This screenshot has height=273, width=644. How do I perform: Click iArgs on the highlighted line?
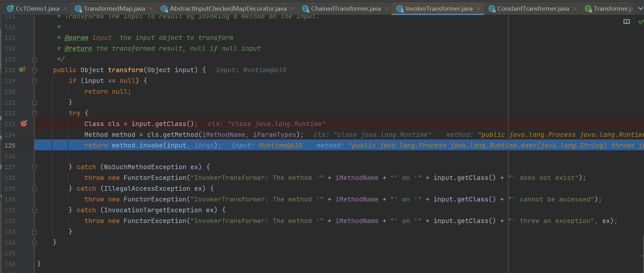tap(204, 145)
